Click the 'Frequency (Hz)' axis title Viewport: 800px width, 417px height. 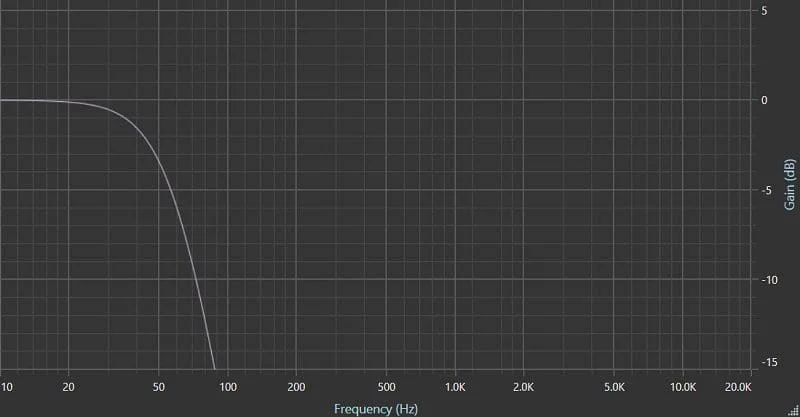(376, 409)
